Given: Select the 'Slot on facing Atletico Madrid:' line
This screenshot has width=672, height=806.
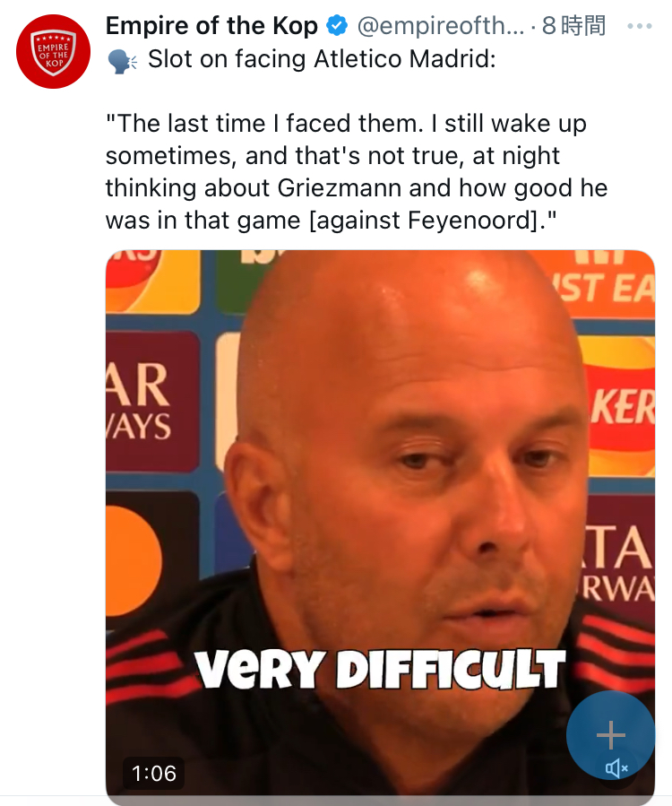Looking at the screenshot, I should pyautogui.click(x=322, y=59).
